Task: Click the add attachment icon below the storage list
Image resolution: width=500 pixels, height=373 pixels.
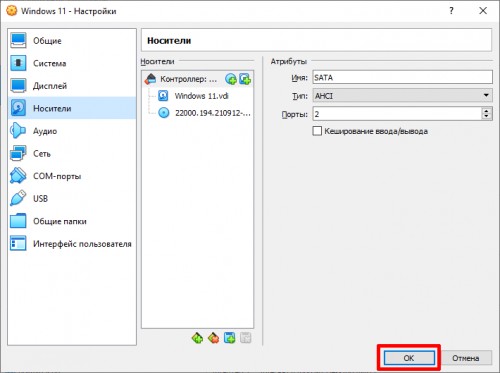Action: tap(229, 338)
